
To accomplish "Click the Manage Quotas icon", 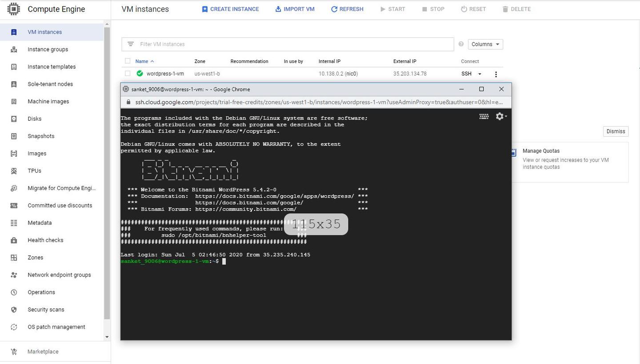I will point(513,153).
